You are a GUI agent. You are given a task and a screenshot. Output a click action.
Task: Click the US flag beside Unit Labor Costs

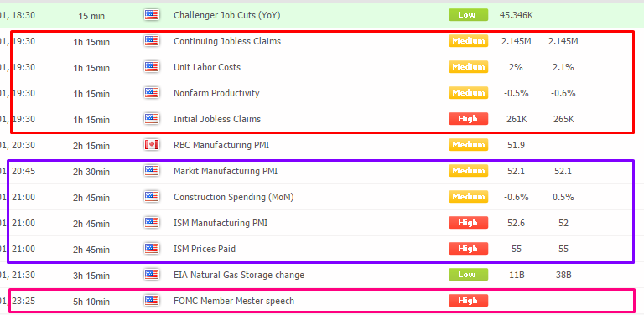click(152, 67)
